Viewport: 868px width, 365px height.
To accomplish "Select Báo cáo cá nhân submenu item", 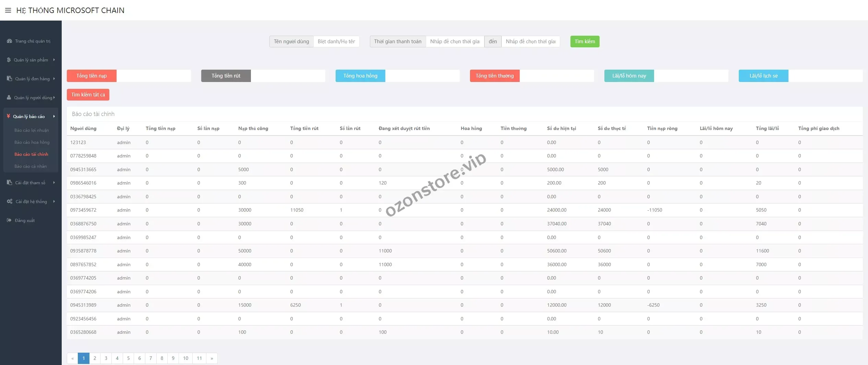I will pyautogui.click(x=31, y=166).
